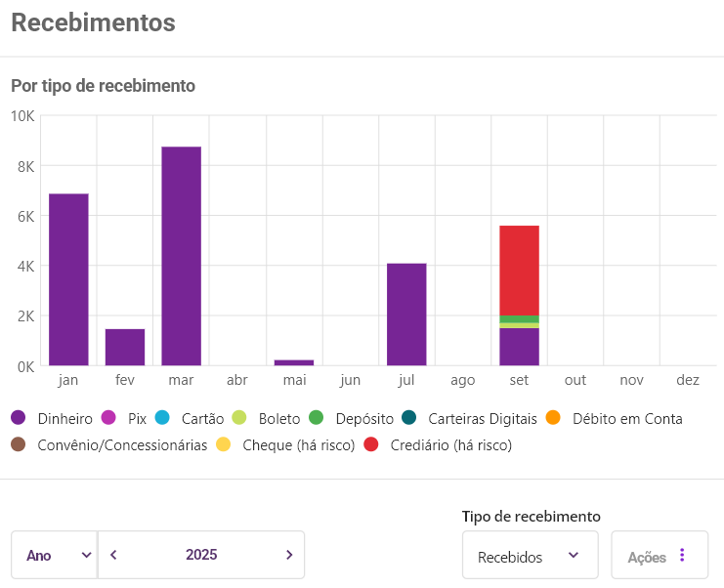Click the July bar in chart
This screenshot has height=588, width=724.
[406, 315]
